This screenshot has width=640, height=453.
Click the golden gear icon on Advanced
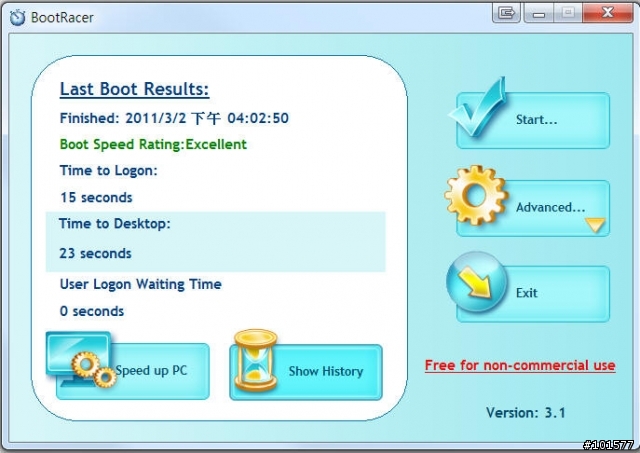tap(476, 195)
